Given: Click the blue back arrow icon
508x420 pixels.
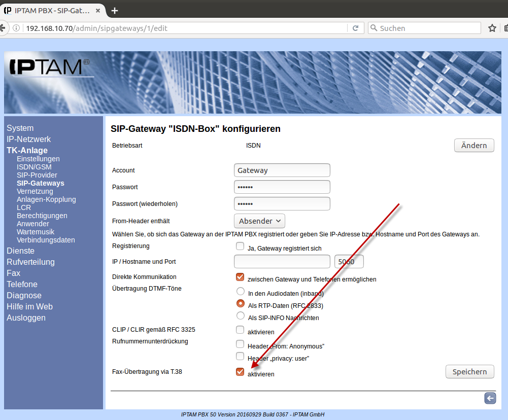Looking at the screenshot, I should point(490,399).
